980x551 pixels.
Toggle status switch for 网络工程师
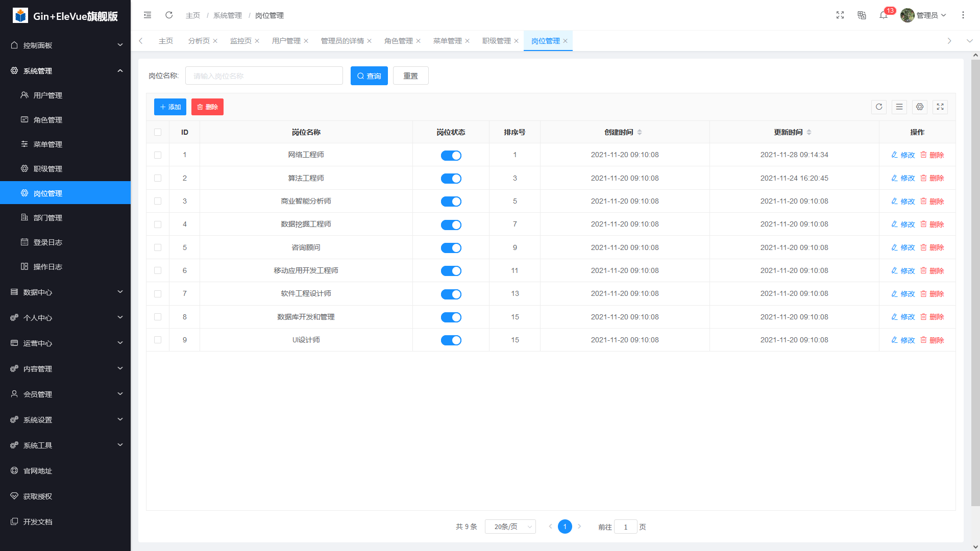pos(451,156)
